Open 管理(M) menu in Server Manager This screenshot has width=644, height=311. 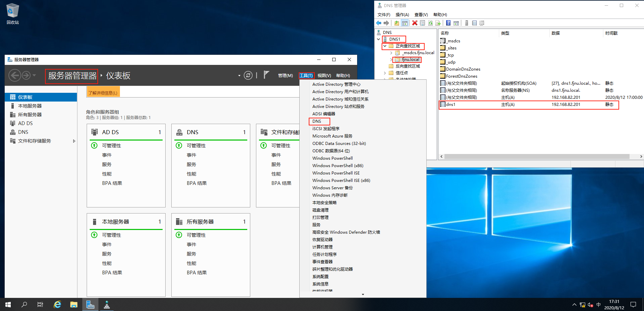point(285,76)
